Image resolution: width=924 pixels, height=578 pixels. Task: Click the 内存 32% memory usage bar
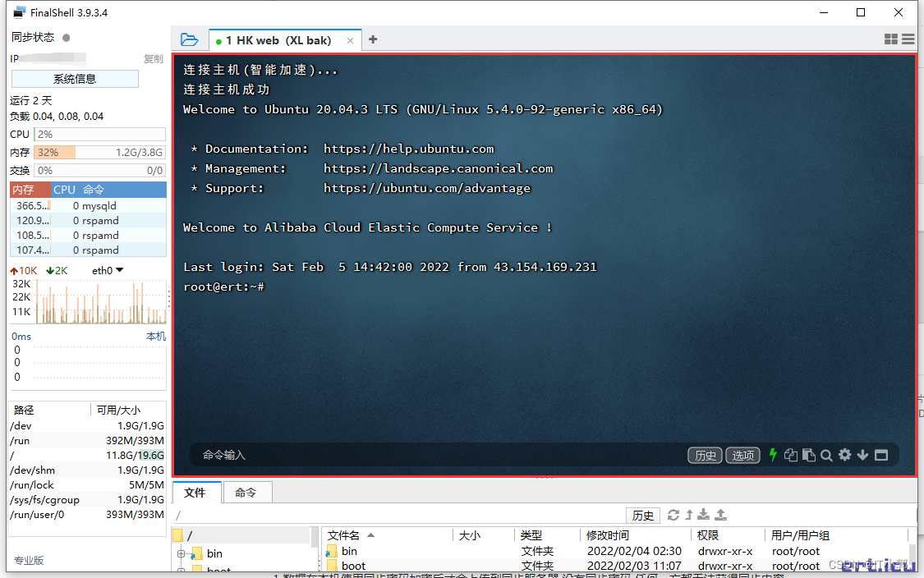(x=99, y=152)
